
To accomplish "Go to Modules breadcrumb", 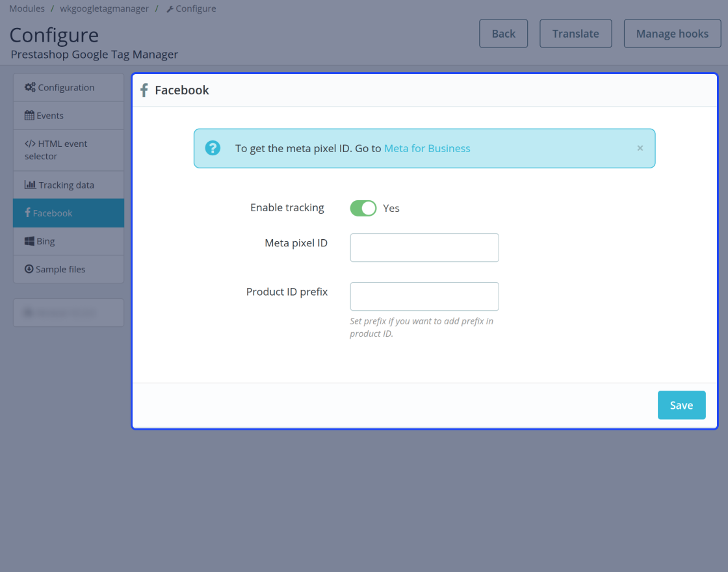I will [x=27, y=8].
